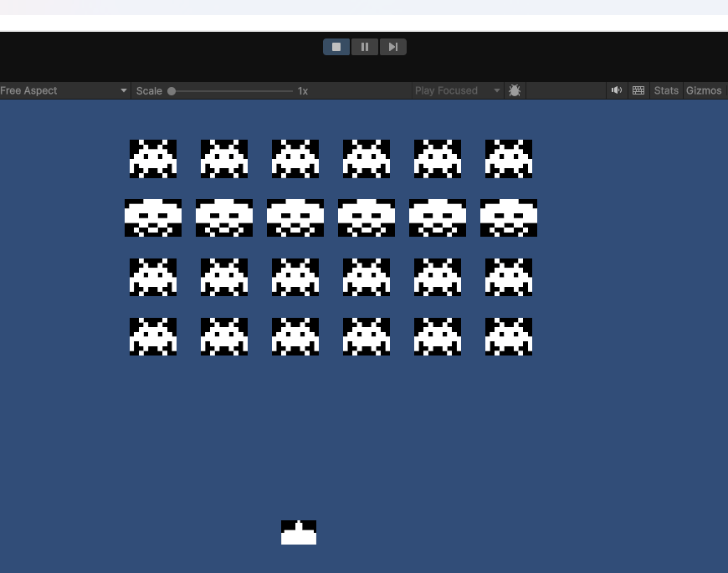This screenshot has height=573, width=728.
Task: Mute game audio with the speaker icon
Action: 617,90
